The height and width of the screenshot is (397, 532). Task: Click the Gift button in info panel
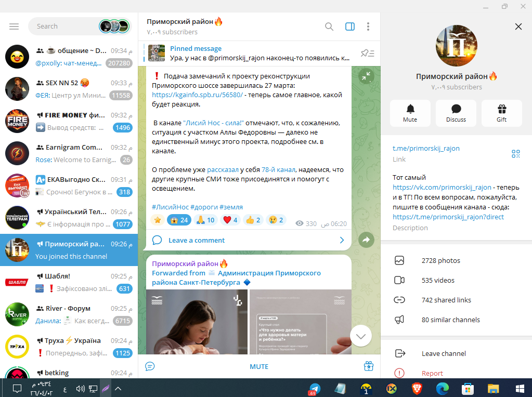(501, 113)
